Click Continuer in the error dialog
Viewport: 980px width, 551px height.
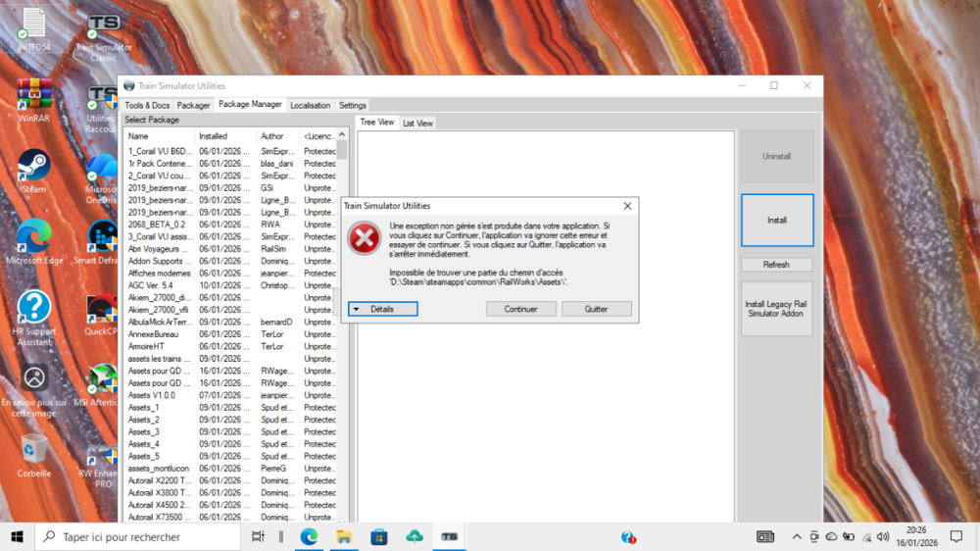(520, 309)
